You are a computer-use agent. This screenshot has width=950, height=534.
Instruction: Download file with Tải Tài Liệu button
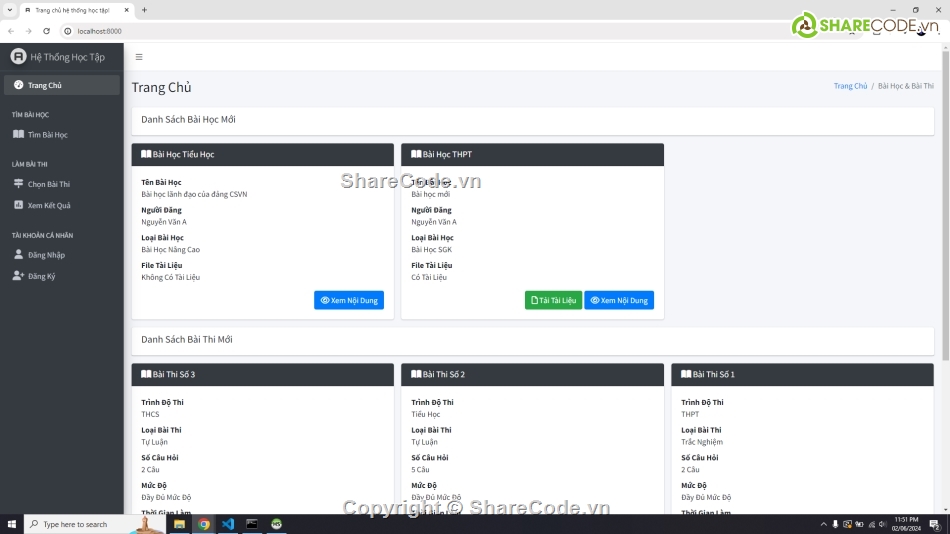(x=553, y=300)
